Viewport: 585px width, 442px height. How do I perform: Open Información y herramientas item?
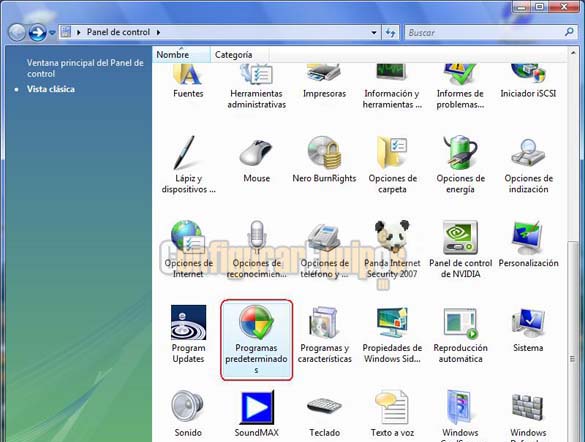[x=392, y=87]
